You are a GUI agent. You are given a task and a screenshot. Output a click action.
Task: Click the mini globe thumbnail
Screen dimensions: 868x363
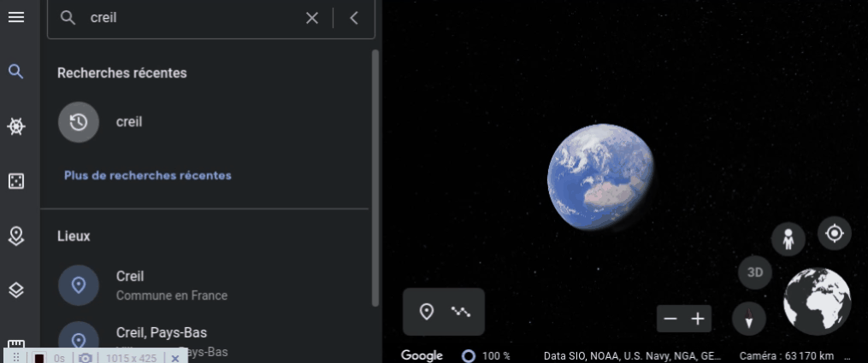pos(817,302)
